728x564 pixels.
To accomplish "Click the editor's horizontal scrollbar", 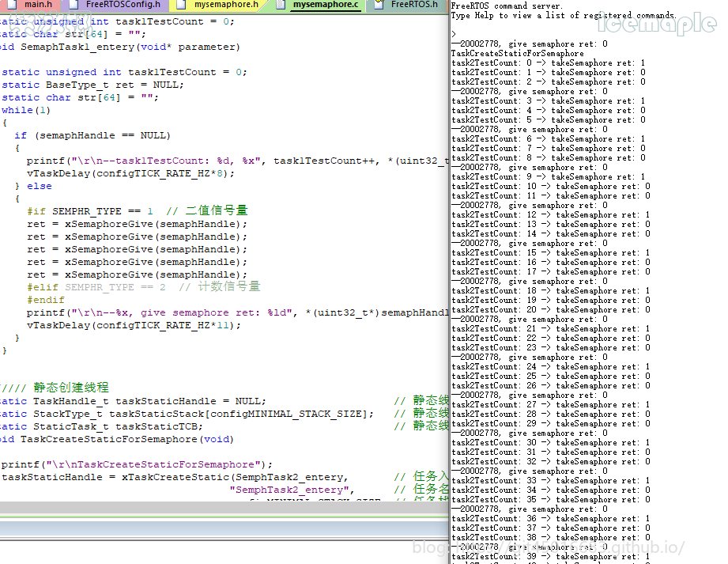I will 224,508.
